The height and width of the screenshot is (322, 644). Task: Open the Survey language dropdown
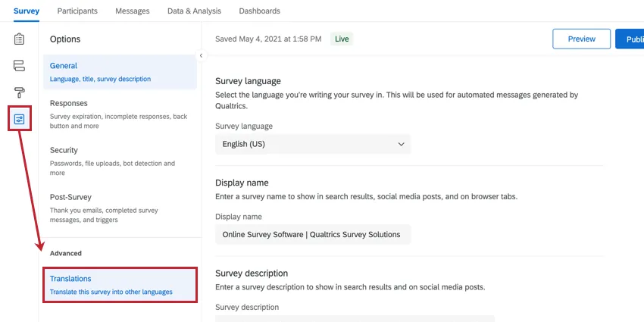coord(313,144)
